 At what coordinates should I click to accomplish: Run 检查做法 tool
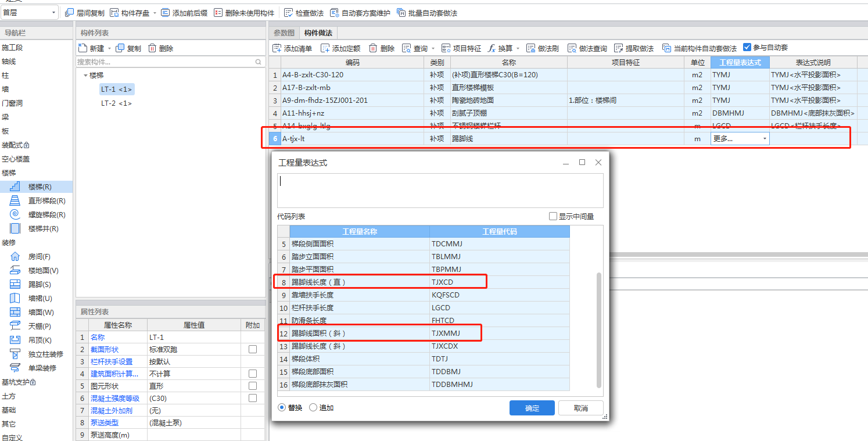click(x=304, y=13)
